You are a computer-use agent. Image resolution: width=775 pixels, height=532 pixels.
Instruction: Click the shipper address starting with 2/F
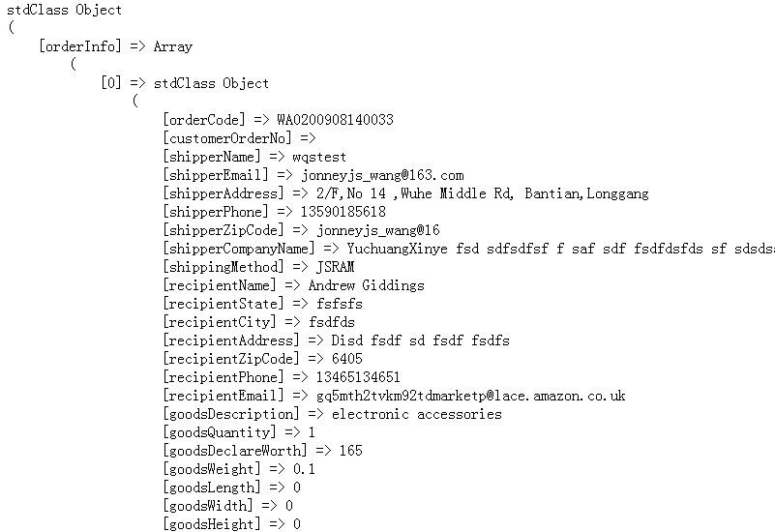[x=474, y=193]
